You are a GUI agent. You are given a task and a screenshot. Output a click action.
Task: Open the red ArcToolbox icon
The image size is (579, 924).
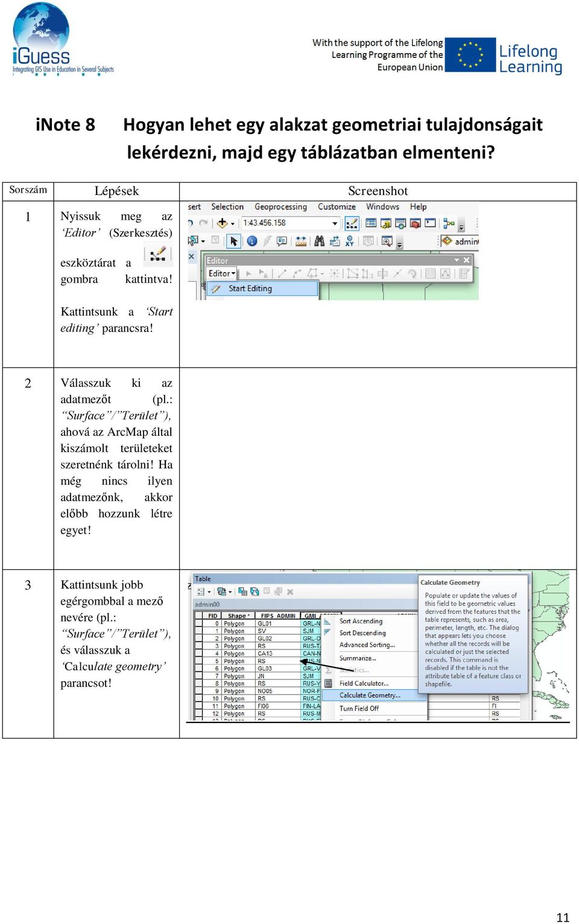point(415,223)
